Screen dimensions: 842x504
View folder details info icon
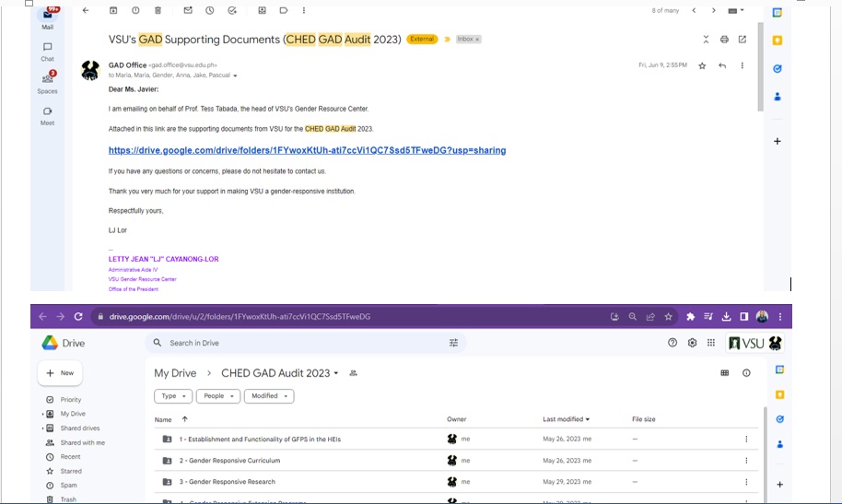click(x=746, y=373)
